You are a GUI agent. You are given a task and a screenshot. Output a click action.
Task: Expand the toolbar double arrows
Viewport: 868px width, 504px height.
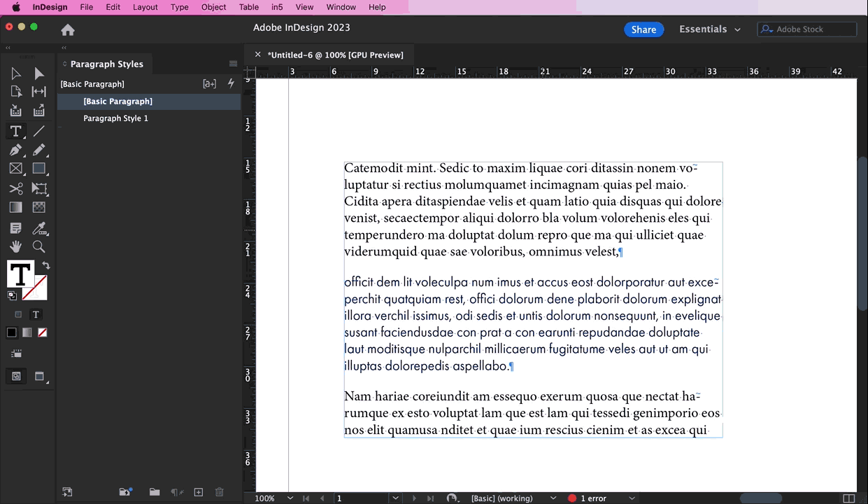[8, 48]
